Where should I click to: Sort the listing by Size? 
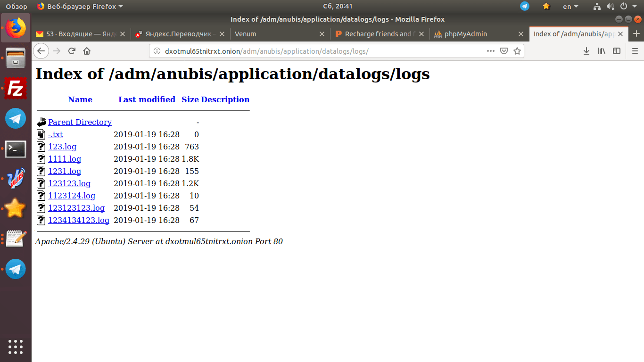click(190, 99)
